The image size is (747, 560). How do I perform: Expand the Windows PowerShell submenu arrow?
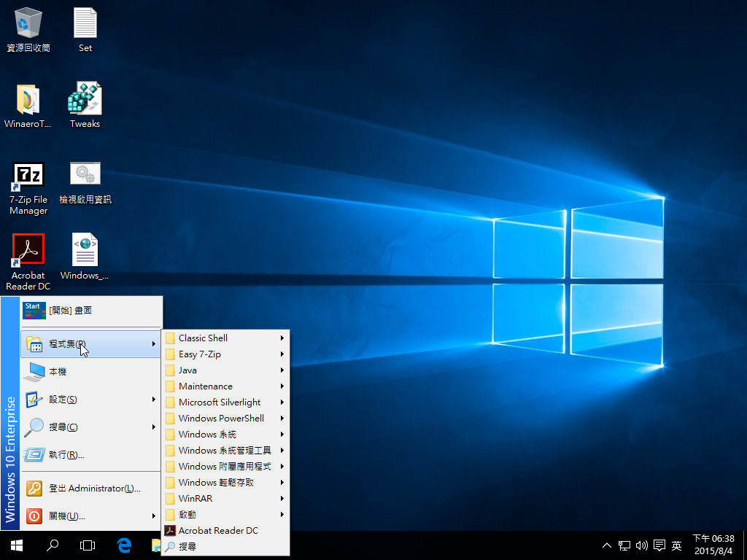tap(282, 419)
